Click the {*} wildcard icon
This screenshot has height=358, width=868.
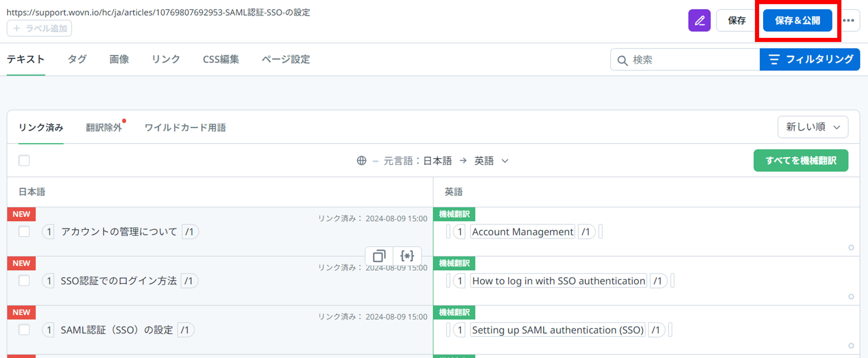click(x=407, y=256)
